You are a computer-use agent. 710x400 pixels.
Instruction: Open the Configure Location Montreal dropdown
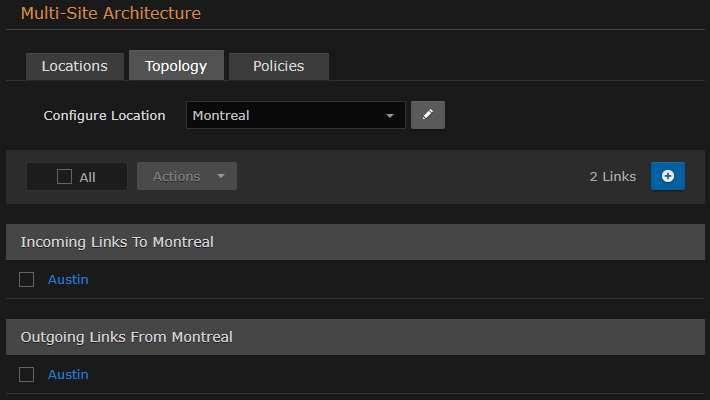point(295,115)
